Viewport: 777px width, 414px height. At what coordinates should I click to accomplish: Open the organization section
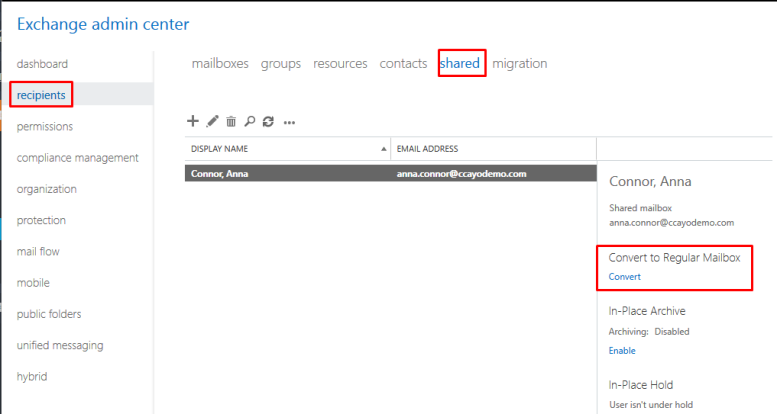point(47,189)
